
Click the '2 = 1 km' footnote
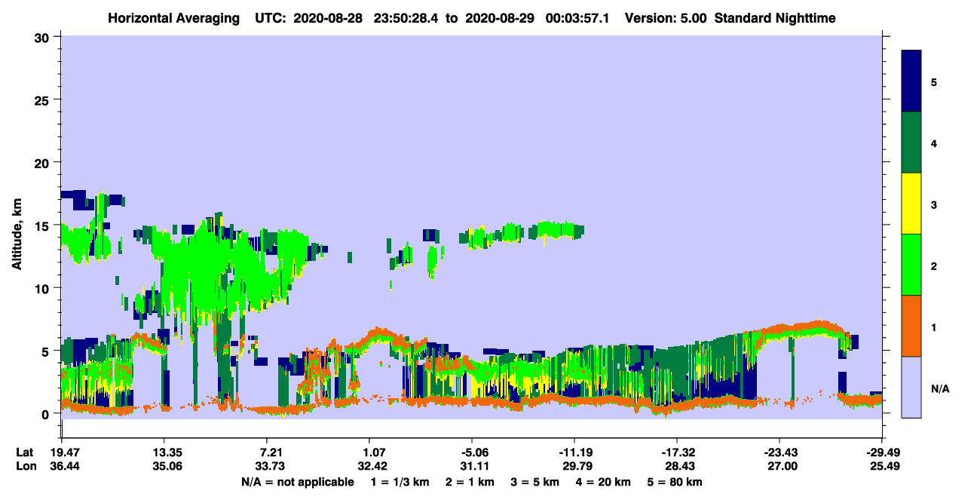[x=471, y=482]
